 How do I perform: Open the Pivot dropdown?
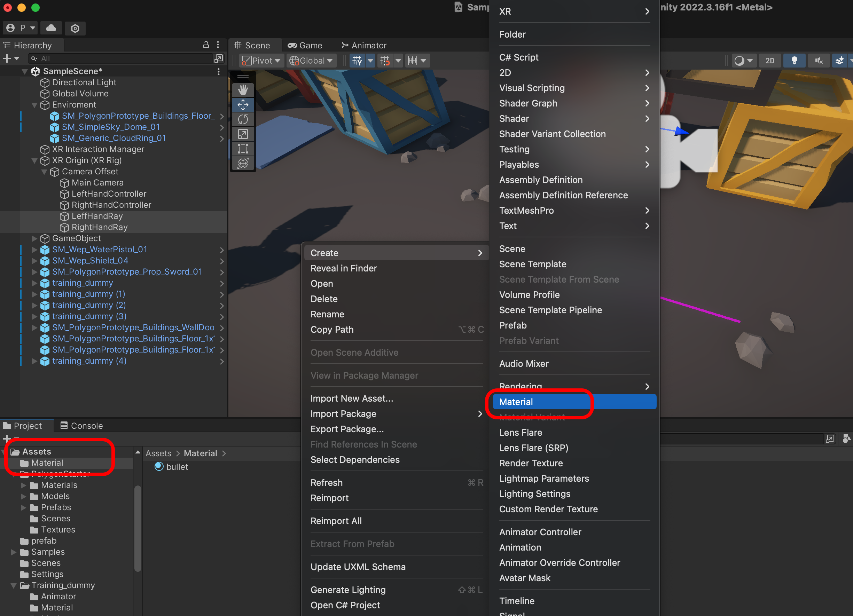261,61
